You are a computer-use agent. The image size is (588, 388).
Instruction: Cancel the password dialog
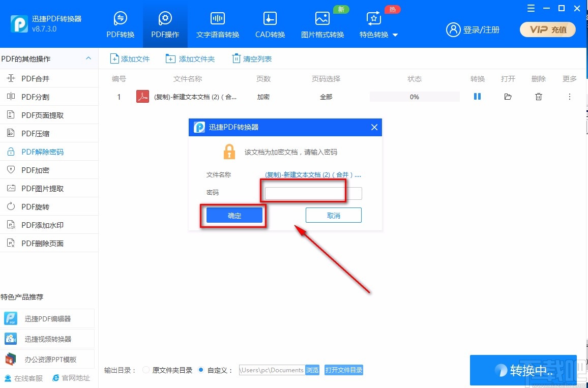(333, 215)
